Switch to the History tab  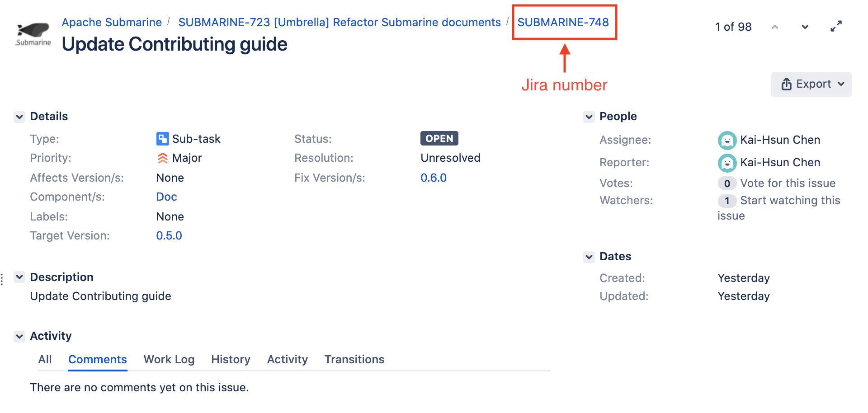tap(231, 360)
